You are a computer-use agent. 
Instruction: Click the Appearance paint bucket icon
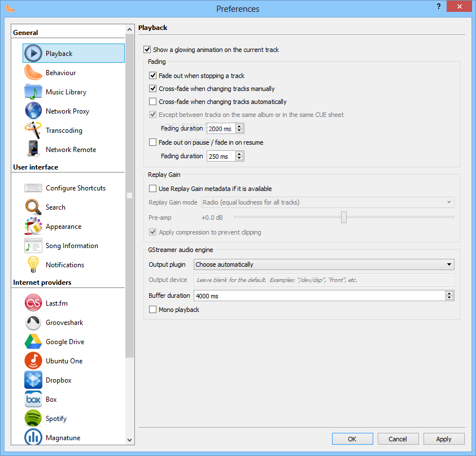33,226
